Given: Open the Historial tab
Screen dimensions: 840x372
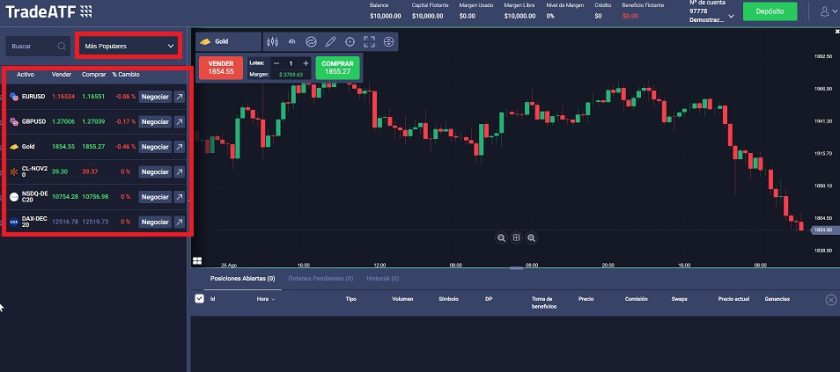Looking at the screenshot, I should point(382,279).
